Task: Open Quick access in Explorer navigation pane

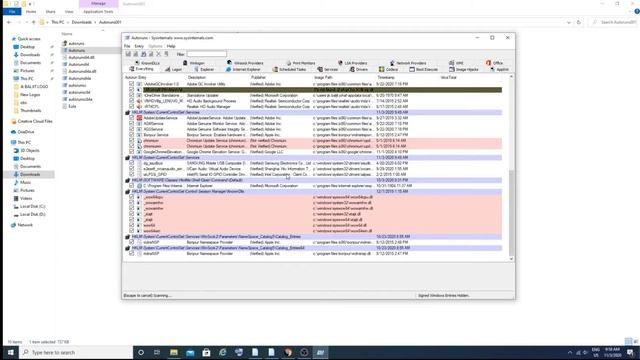Action: (29, 39)
